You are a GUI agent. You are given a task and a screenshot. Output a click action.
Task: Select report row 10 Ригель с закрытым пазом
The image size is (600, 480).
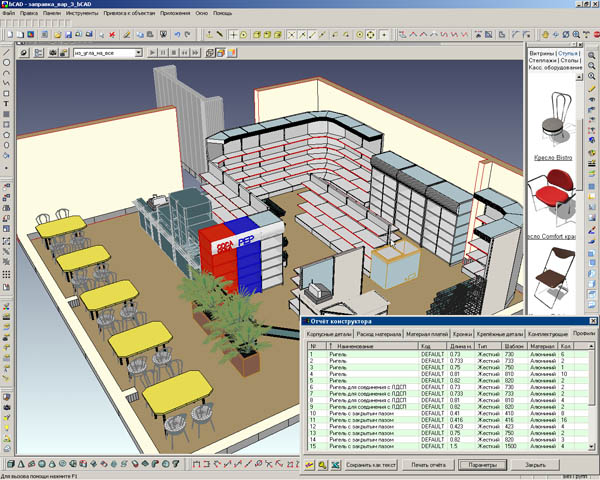448,413
